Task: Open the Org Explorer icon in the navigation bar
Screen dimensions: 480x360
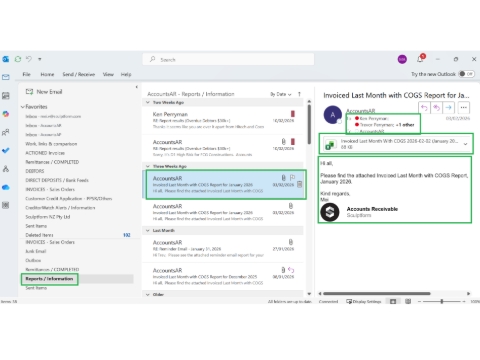Action: (6, 169)
